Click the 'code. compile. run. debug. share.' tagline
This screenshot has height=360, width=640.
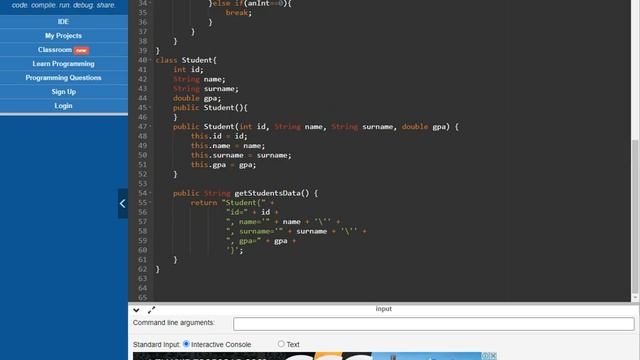click(x=63, y=5)
